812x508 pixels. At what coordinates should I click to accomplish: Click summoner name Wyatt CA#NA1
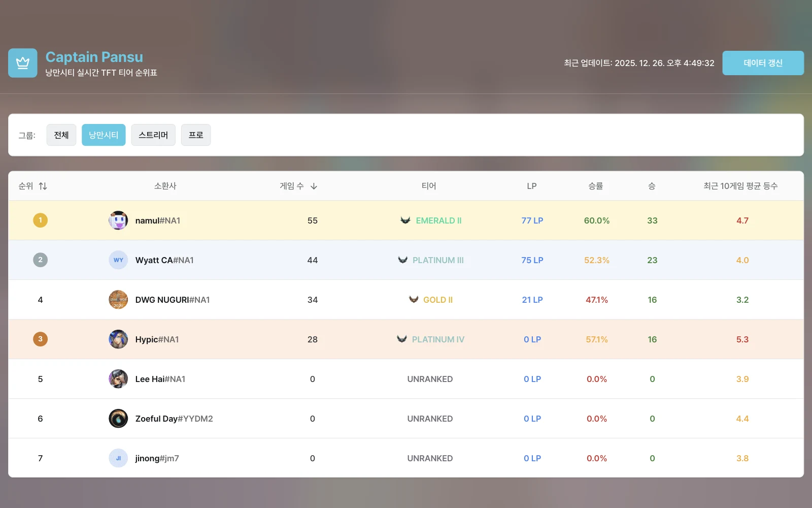click(x=164, y=260)
